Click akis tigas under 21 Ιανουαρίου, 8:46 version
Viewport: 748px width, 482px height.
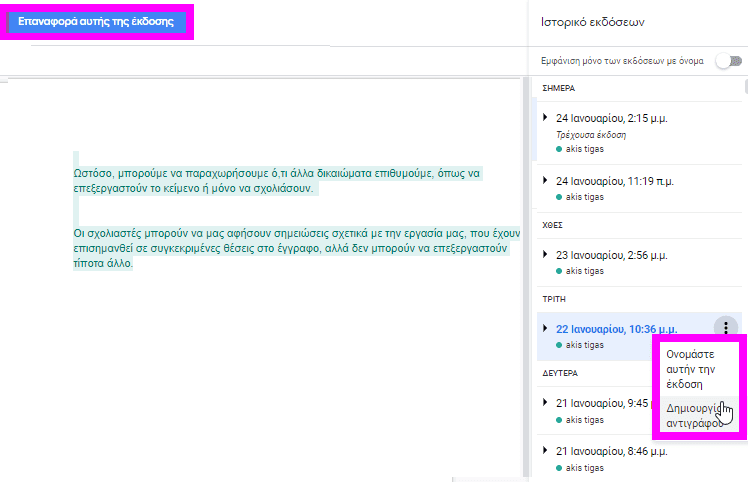pyautogui.click(x=584, y=468)
